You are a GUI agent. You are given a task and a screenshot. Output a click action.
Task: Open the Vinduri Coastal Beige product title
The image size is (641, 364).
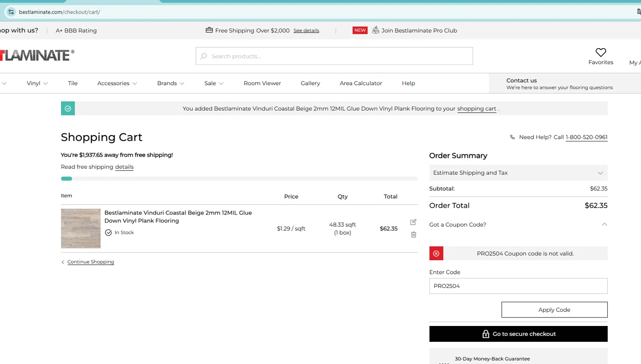coord(178,217)
